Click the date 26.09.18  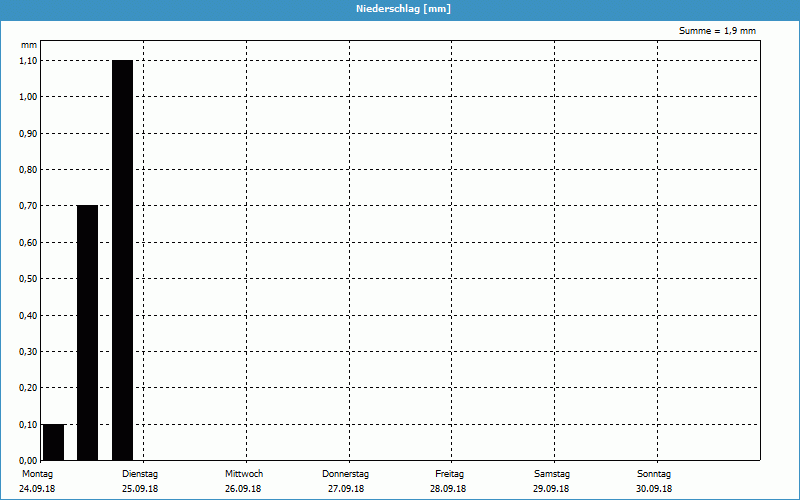tap(243, 489)
